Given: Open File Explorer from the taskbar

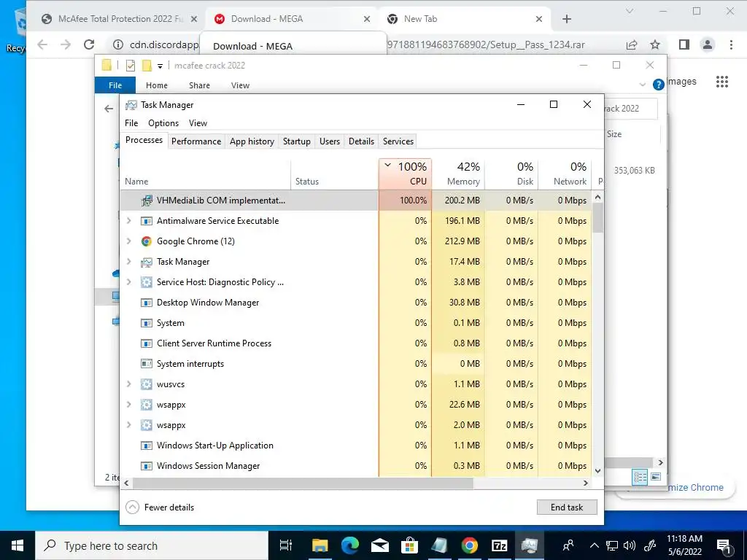Looking at the screenshot, I should tap(320, 545).
